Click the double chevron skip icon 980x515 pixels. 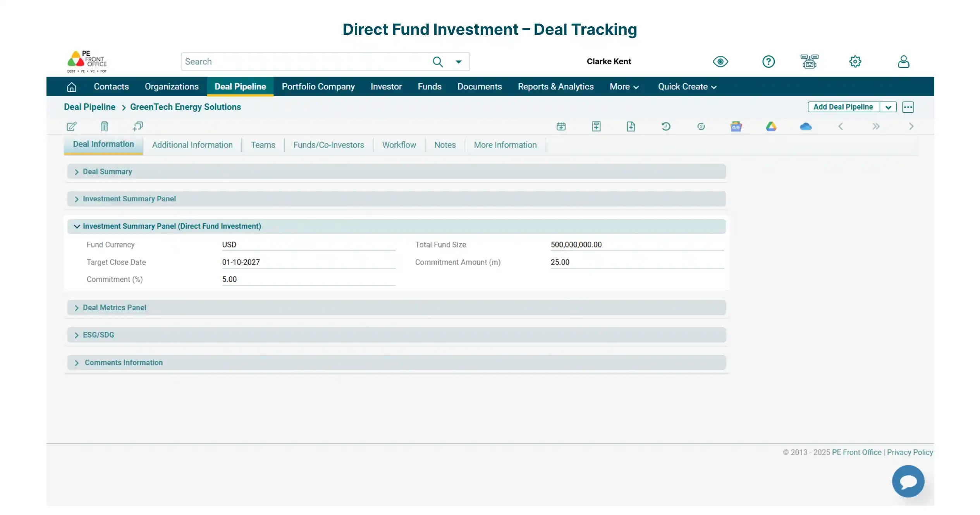click(876, 127)
